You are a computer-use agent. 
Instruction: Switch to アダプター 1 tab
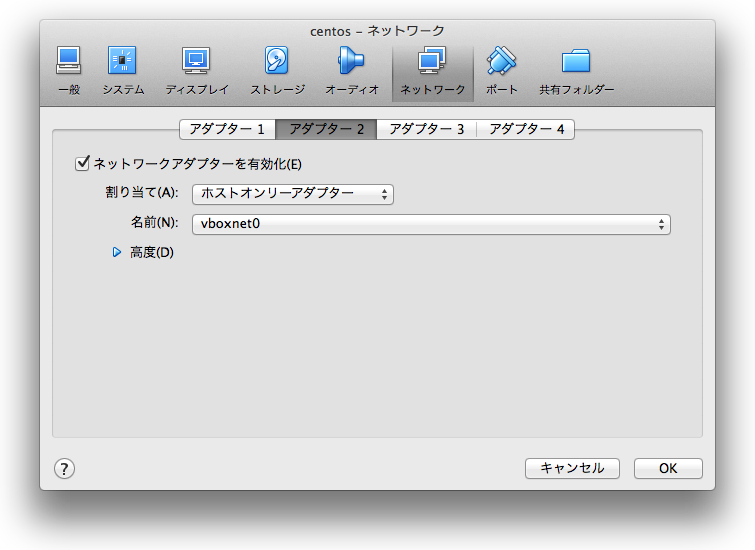click(227, 129)
